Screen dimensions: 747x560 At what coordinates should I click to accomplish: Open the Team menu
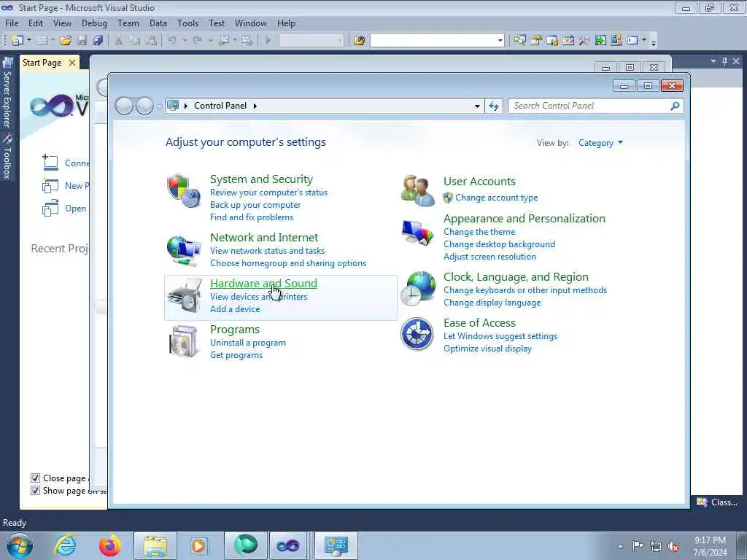[128, 23]
